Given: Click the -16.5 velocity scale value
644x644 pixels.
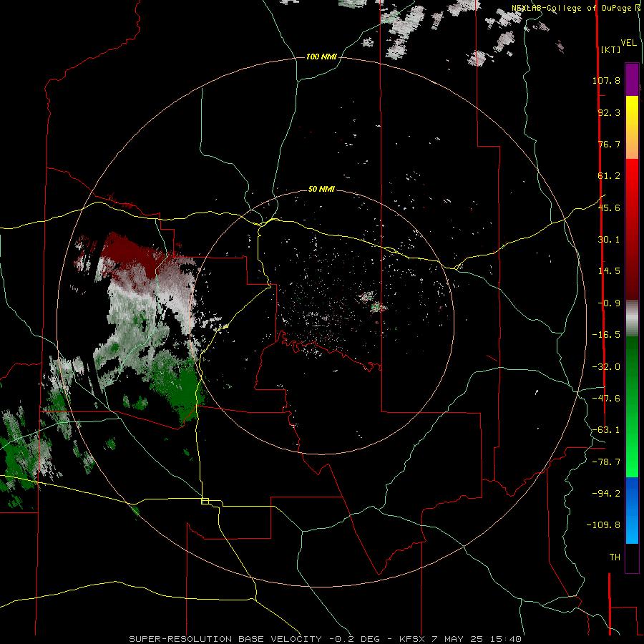Looking at the screenshot, I should click(x=606, y=335).
